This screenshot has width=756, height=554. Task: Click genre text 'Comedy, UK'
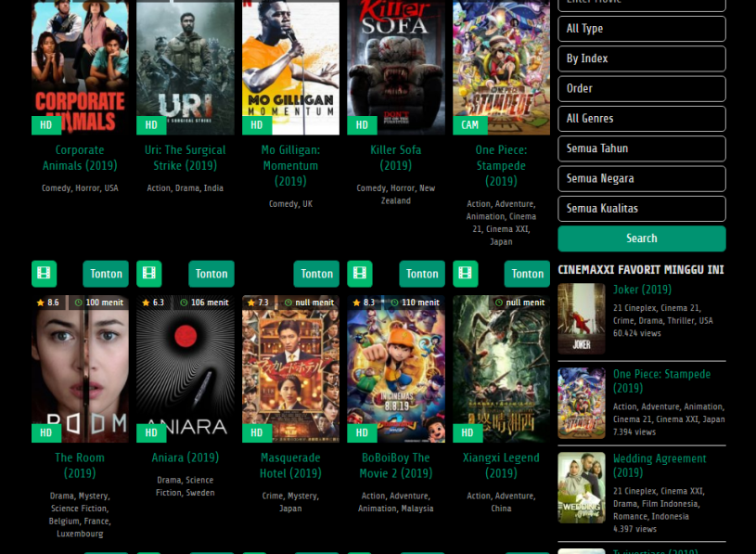click(x=290, y=204)
